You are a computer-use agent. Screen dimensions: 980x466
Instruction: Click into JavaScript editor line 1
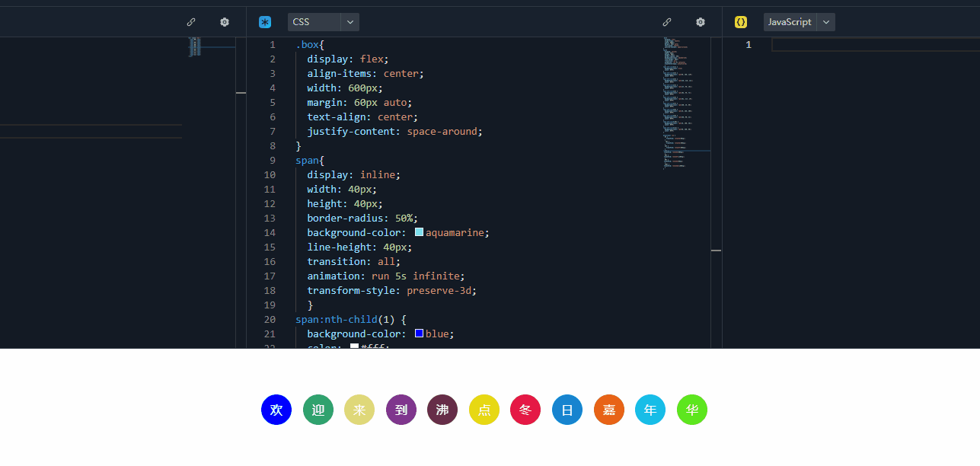tap(876, 45)
